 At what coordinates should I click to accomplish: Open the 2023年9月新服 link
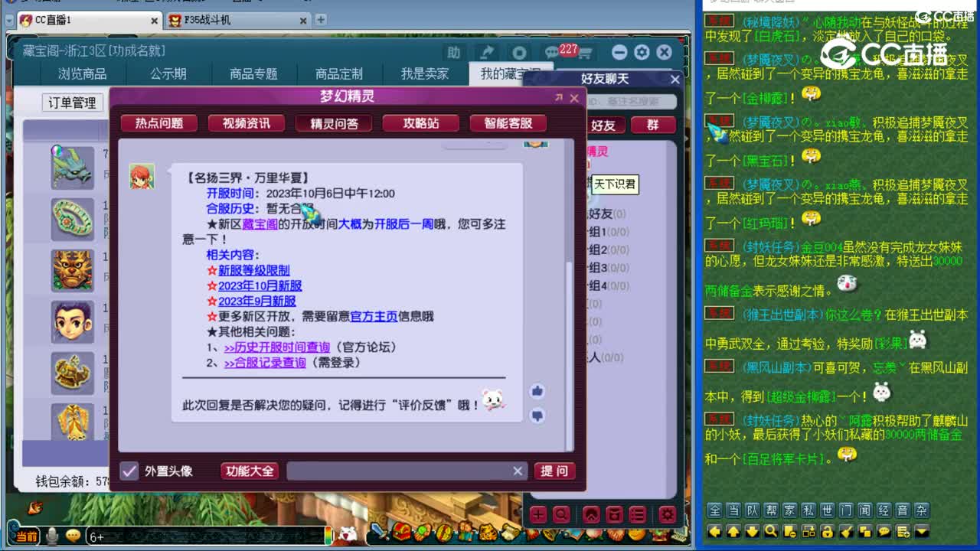coord(257,301)
